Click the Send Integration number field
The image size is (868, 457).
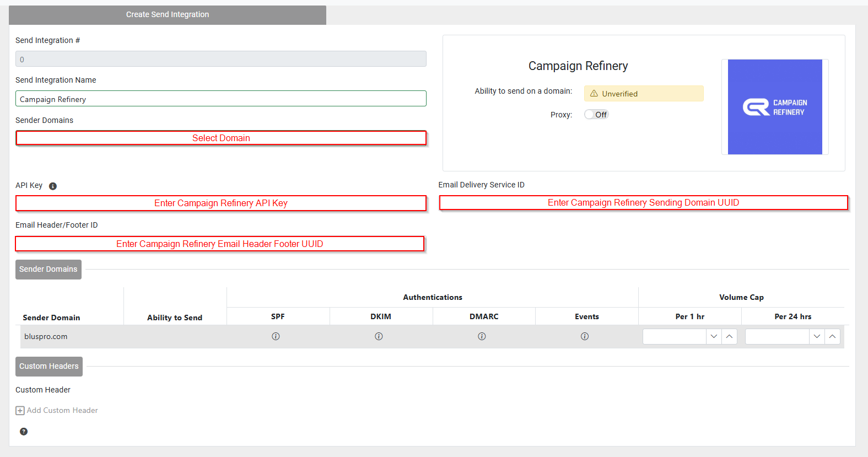pos(221,59)
